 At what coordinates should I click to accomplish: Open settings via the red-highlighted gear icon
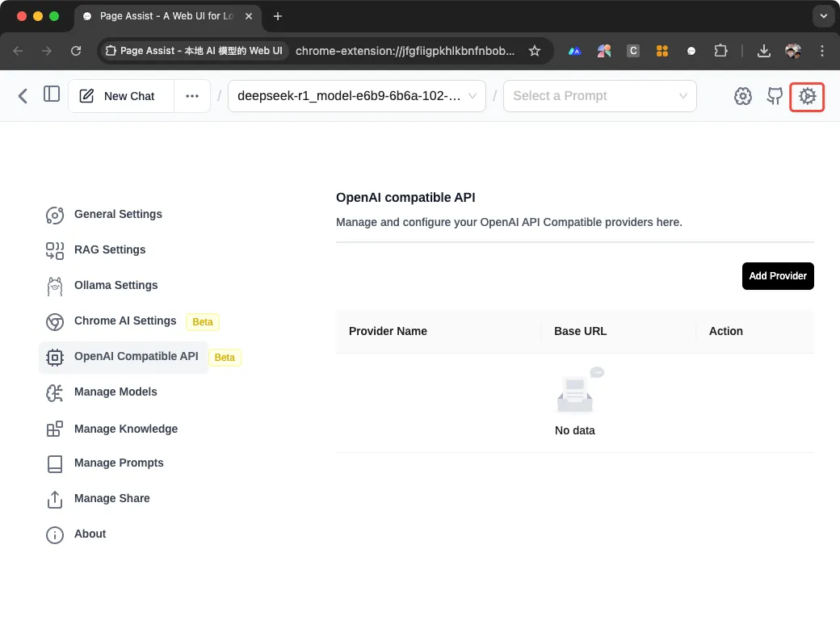[807, 96]
